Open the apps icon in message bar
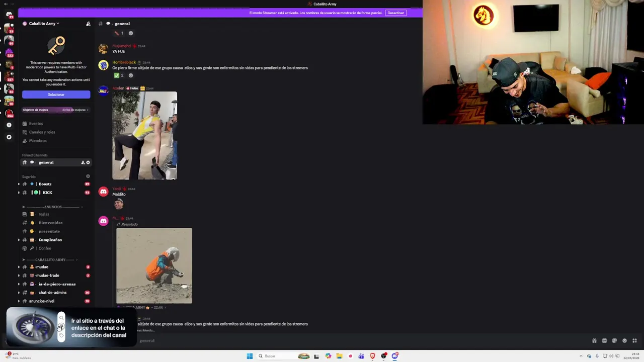644x362 pixels. coord(634,340)
